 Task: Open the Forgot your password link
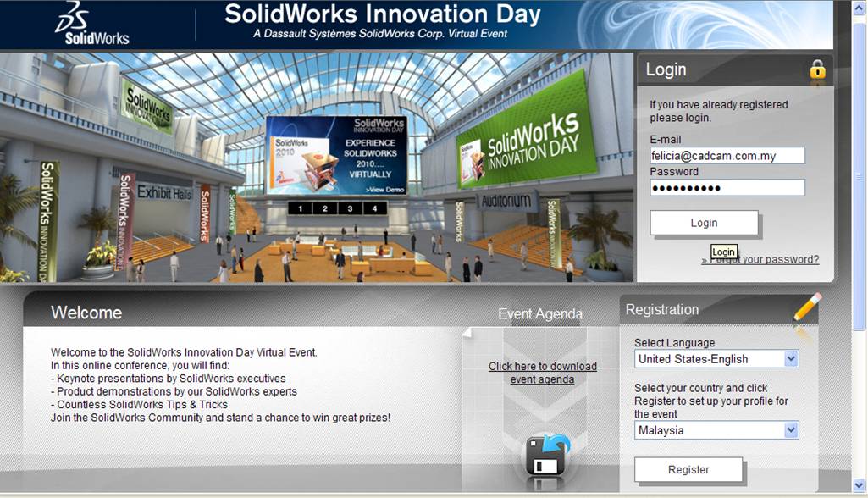[760, 260]
